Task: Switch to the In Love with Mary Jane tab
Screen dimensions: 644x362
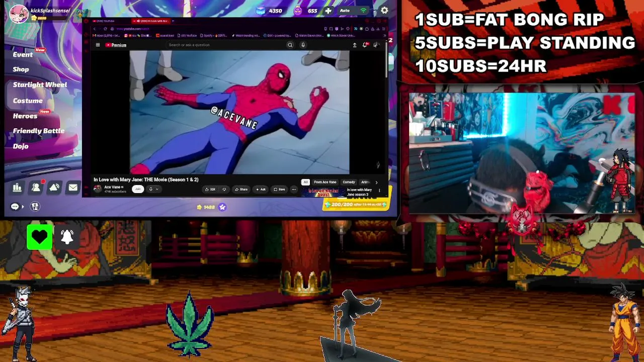Action: point(151,21)
